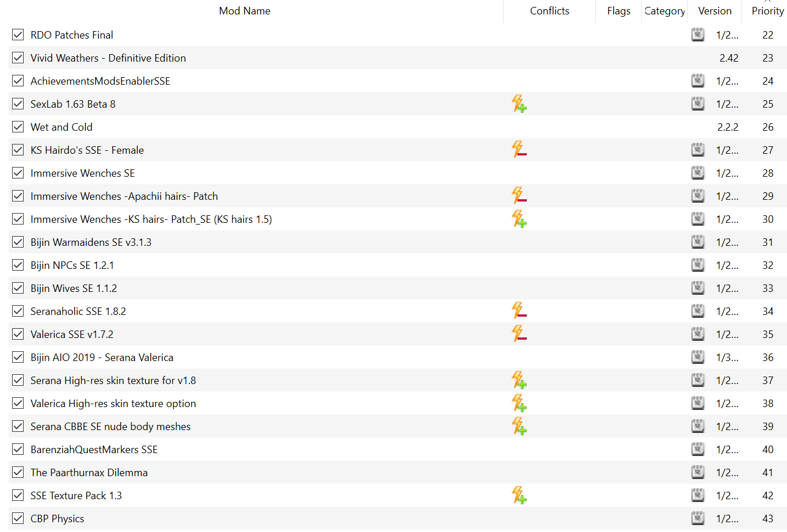
Task: Click version value 2.2.2 of Wet and Cold
Action: pos(728,127)
